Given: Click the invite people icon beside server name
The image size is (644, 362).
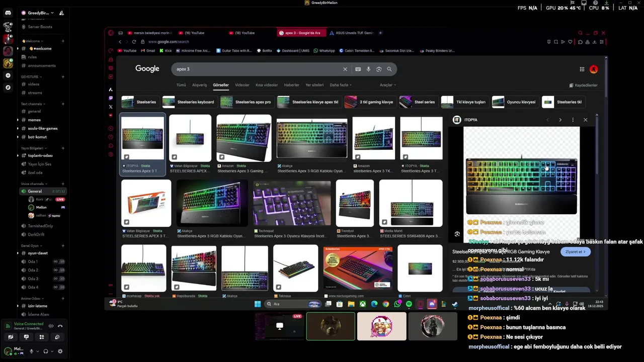Looking at the screenshot, I should [x=61, y=13].
